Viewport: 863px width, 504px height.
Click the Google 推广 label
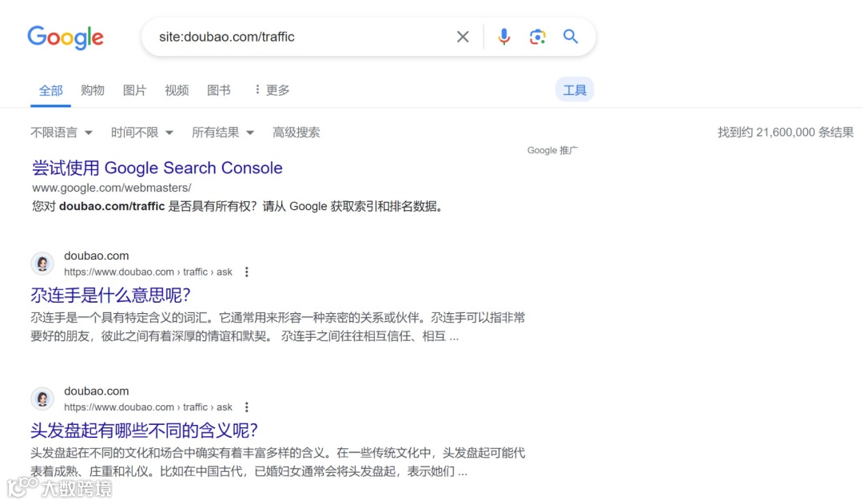[x=553, y=150]
